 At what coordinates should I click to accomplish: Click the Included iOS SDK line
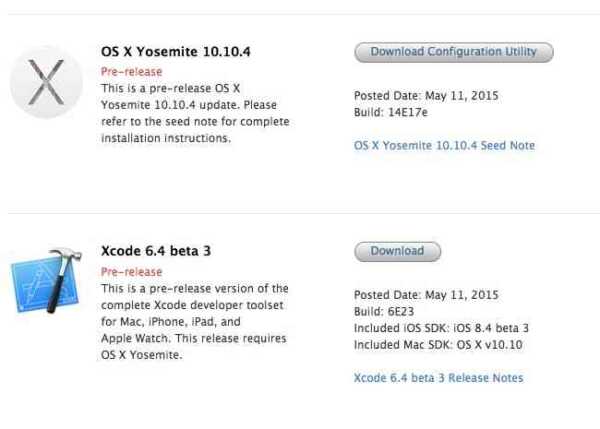(441, 328)
